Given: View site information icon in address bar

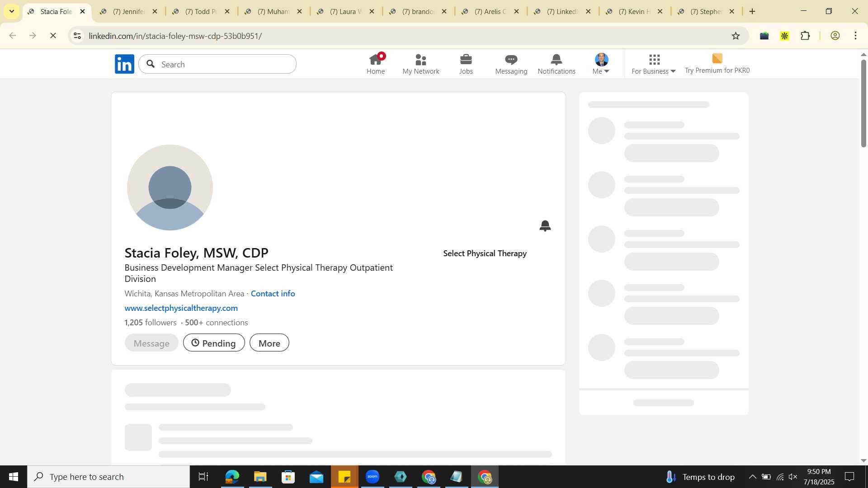Looking at the screenshot, I should (77, 36).
